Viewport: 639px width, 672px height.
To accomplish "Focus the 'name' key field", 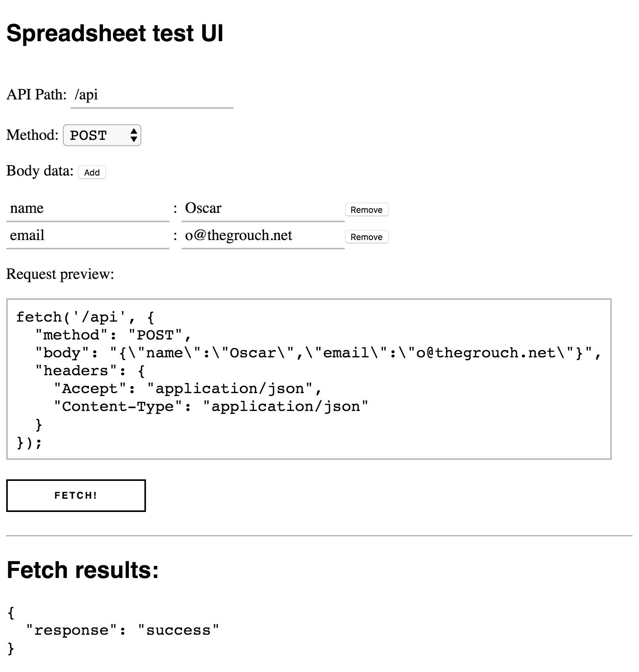I will point(88,209).
